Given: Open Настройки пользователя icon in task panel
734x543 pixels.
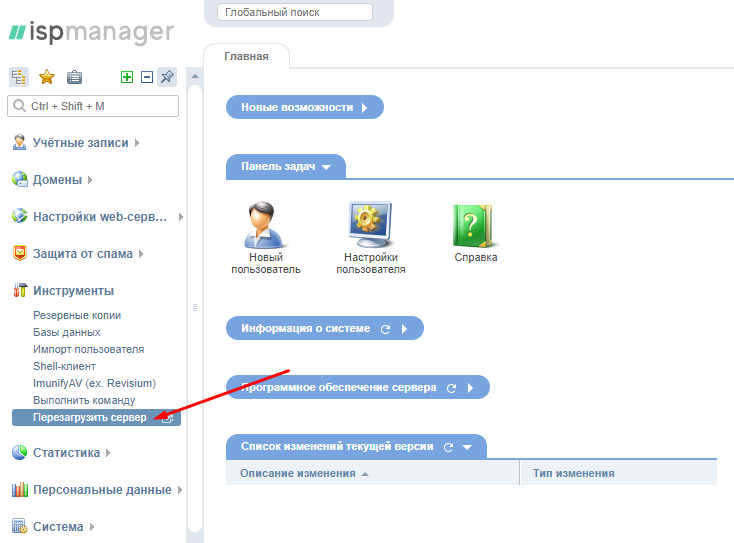Looking at the screenshot, I should 371,226.
